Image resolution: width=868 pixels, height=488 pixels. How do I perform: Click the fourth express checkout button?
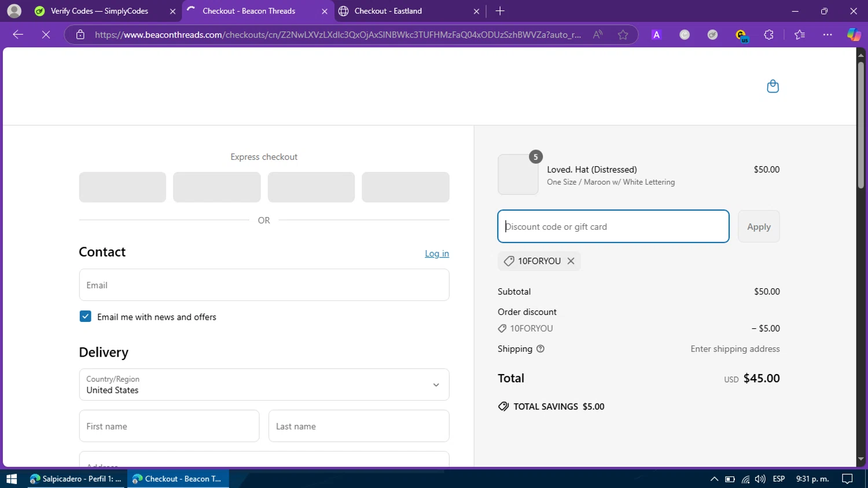point(406,187)
